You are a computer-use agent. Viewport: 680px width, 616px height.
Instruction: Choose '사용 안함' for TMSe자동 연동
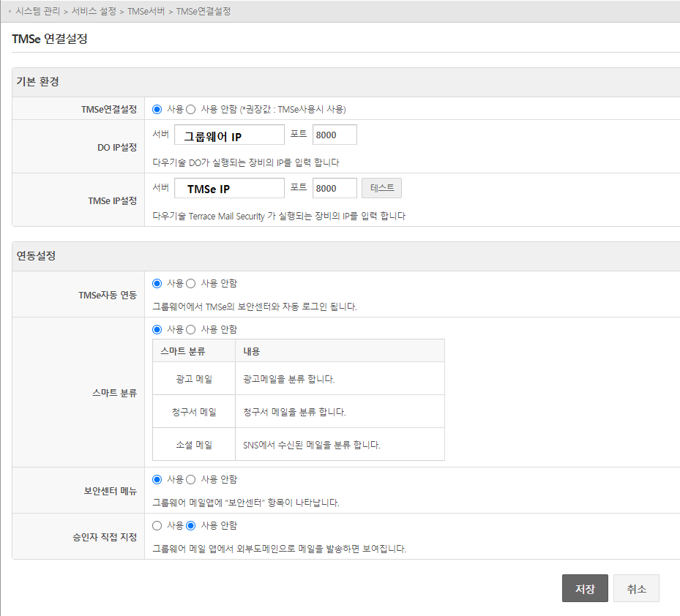point(191,284)
